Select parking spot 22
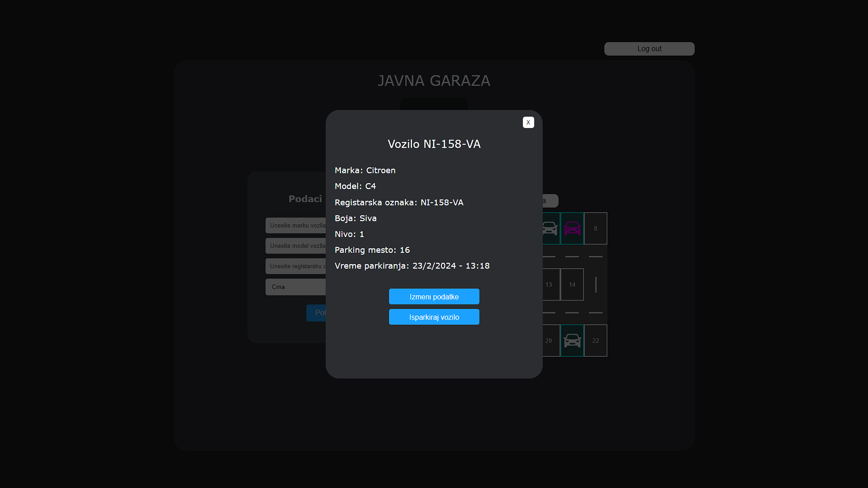 tap(596, 341)
